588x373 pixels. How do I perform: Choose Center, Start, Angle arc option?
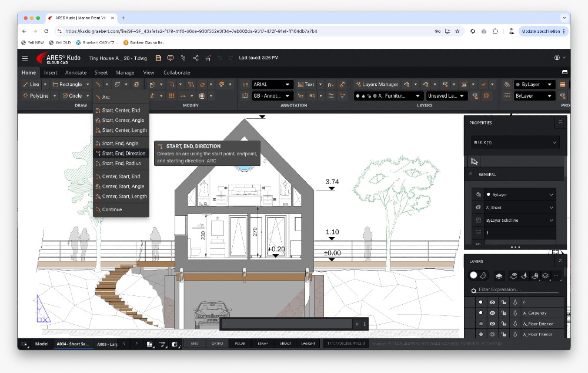coord(121,186)
